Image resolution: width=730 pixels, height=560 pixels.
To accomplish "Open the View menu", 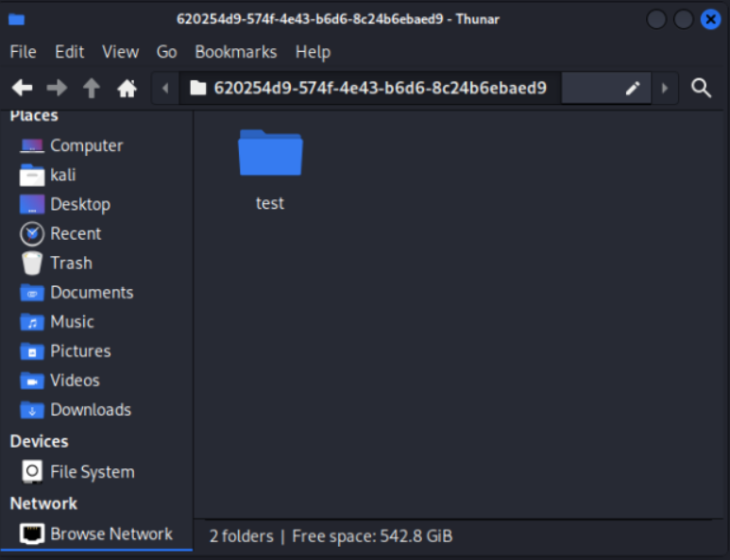I will pyautogui.click(x=120, y=52).
